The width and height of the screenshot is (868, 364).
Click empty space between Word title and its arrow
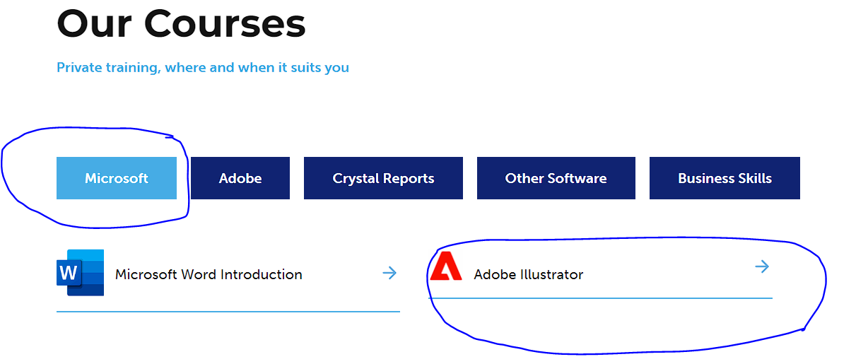343,274
